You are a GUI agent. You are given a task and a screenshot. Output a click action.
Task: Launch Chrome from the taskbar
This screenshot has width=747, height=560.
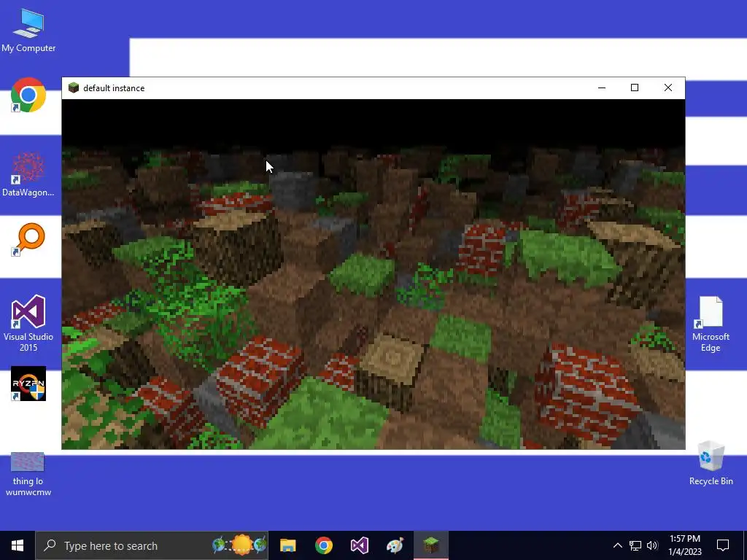pyautogui.click(x=323, y=545)
